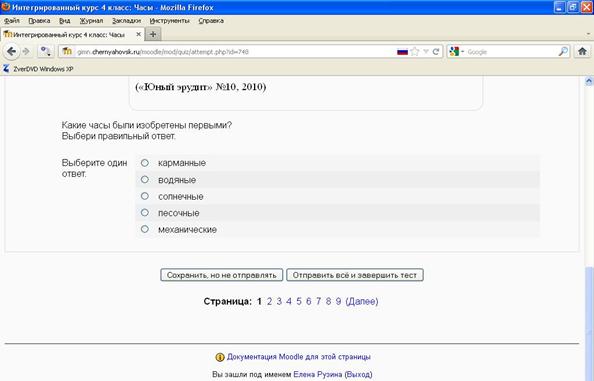Click Сохранить, но не отправлять button
This screenshot has height=381, width=594.
pos(222,275)
